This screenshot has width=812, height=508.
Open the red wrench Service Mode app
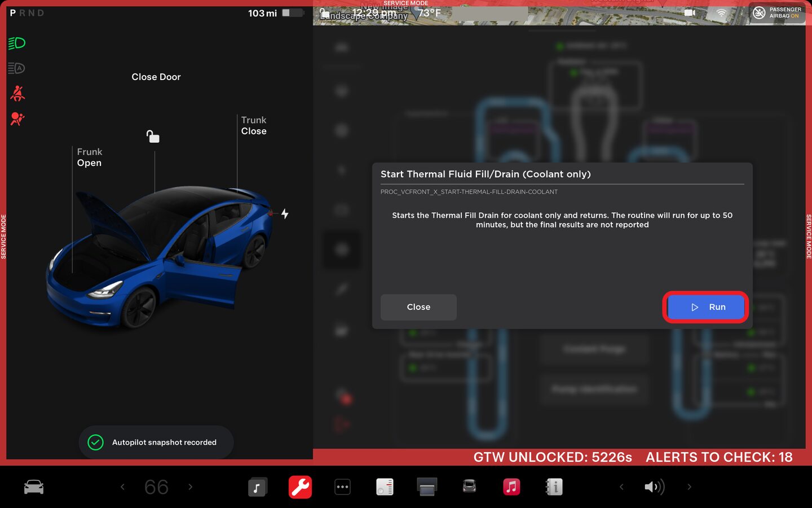coord(300,487)
